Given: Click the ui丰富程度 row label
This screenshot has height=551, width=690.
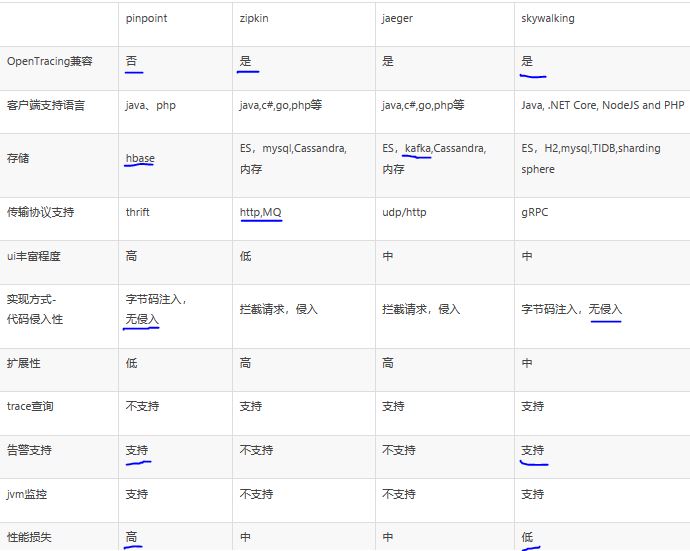Looking at the screenshot, I should (33, 256).
